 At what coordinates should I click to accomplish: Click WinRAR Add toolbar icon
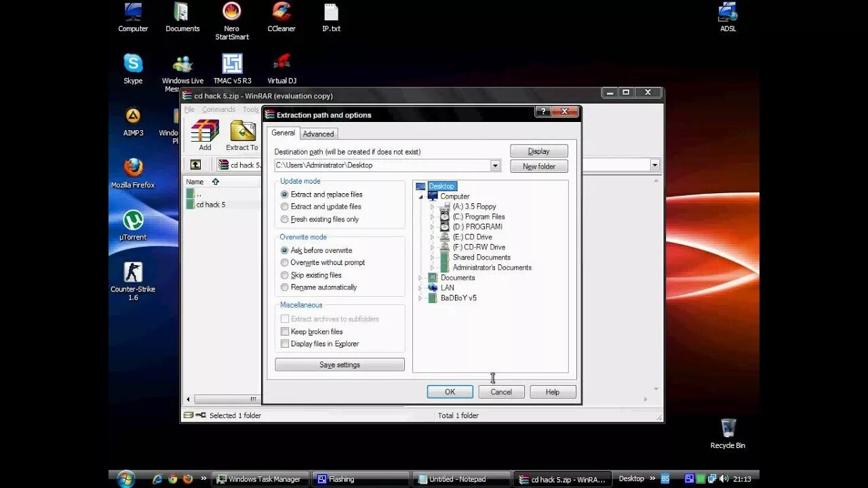pos(205,135)
